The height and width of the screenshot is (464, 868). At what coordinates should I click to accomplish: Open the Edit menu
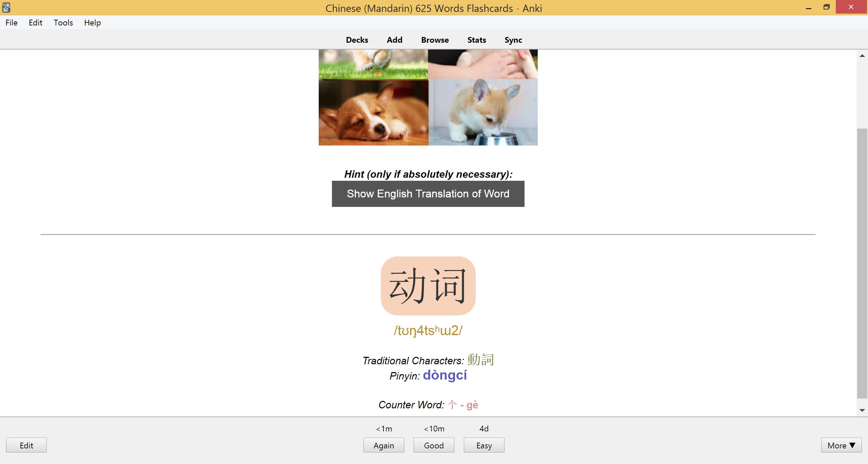36,23
